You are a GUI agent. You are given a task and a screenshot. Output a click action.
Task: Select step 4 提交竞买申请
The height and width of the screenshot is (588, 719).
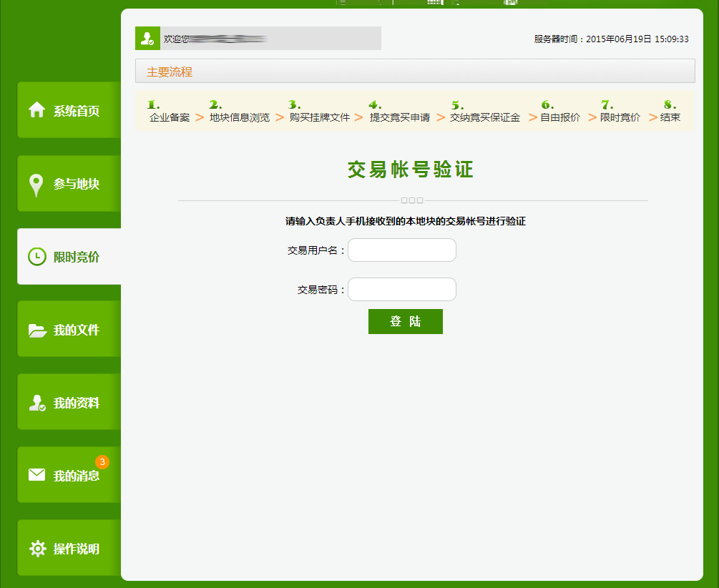(x=399, y=117)
